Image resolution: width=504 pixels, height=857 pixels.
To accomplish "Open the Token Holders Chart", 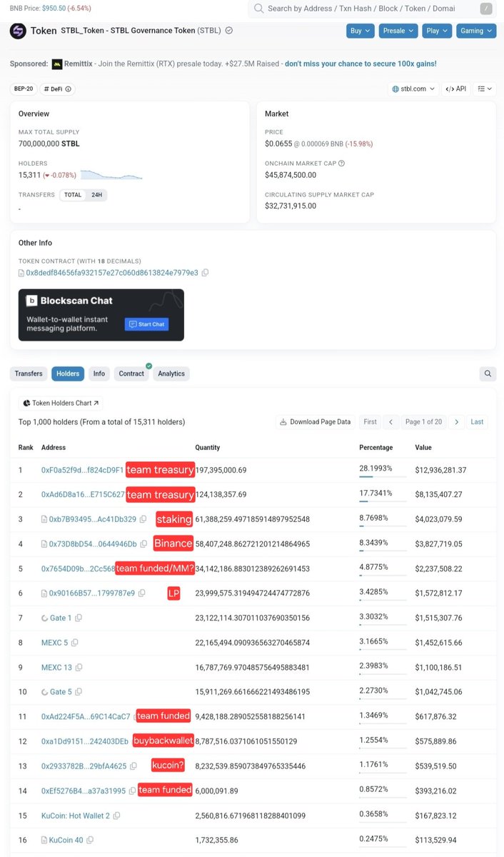I will [60, 403].
